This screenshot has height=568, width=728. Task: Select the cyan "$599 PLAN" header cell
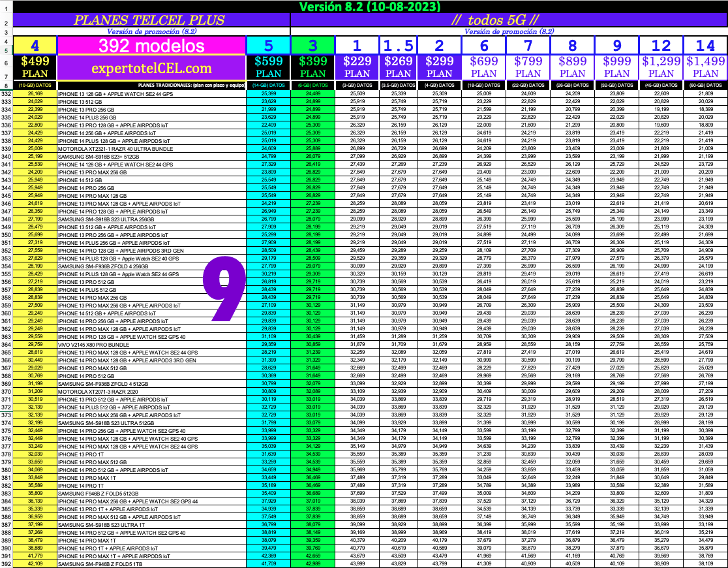(268, 68)
